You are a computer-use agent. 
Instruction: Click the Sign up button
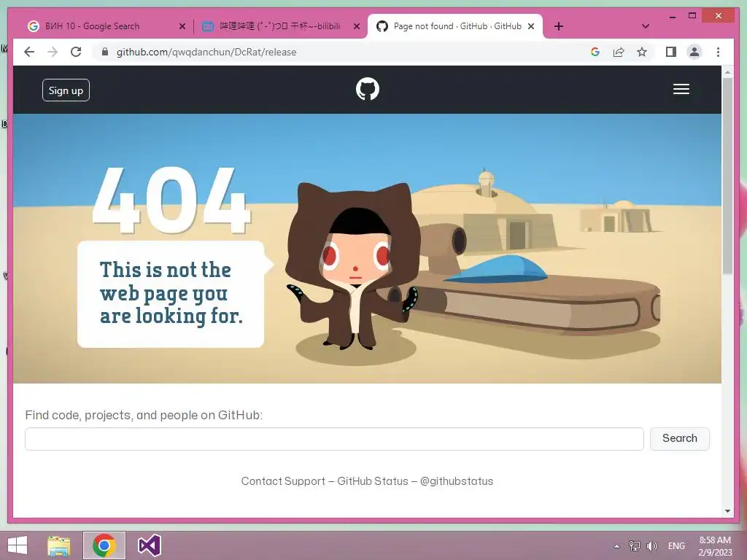click(x=66, y=90)
